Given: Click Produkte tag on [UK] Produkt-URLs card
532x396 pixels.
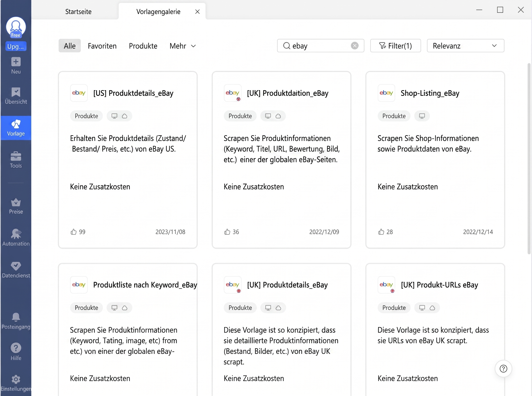Looking at the screenshot, I should point(394,308).
